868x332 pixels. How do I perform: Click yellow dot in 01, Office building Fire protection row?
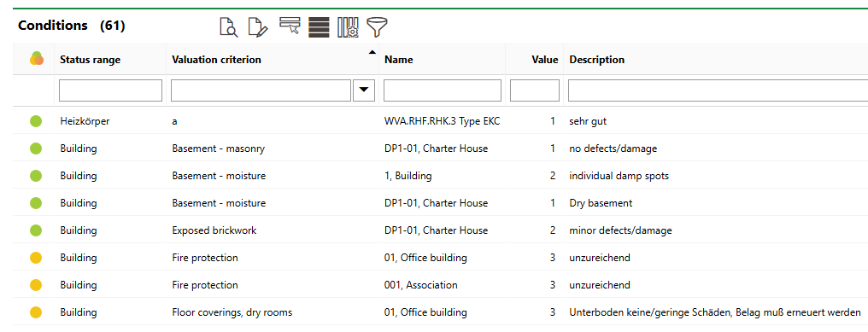coord(36,258)
